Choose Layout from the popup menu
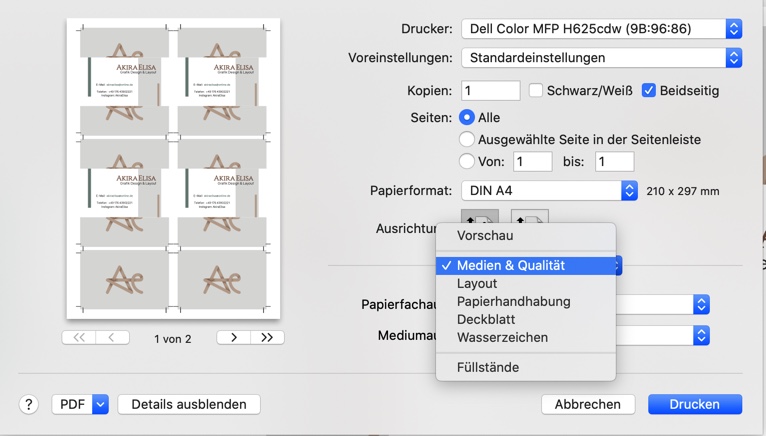The image size is (766, 436). click(477, 283)
